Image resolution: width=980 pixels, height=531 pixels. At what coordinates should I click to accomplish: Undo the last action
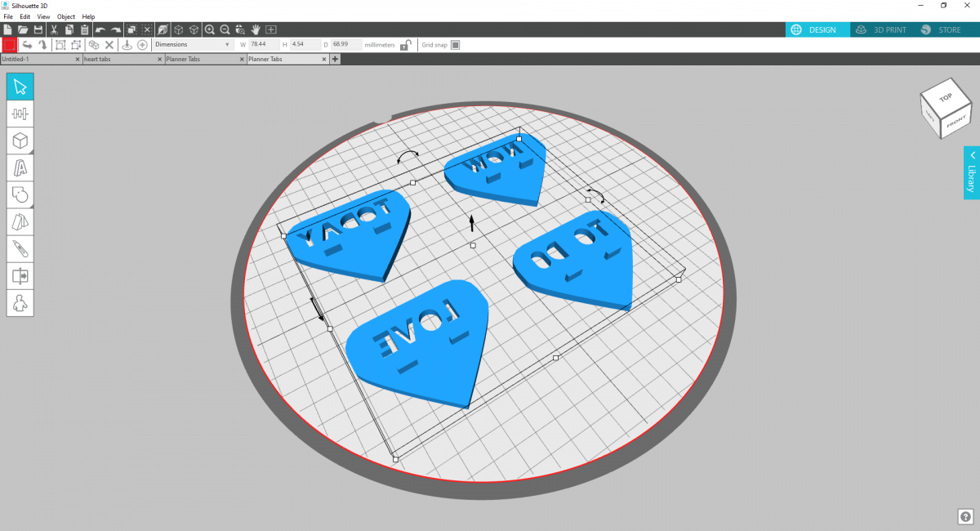[x=100, y=29]
